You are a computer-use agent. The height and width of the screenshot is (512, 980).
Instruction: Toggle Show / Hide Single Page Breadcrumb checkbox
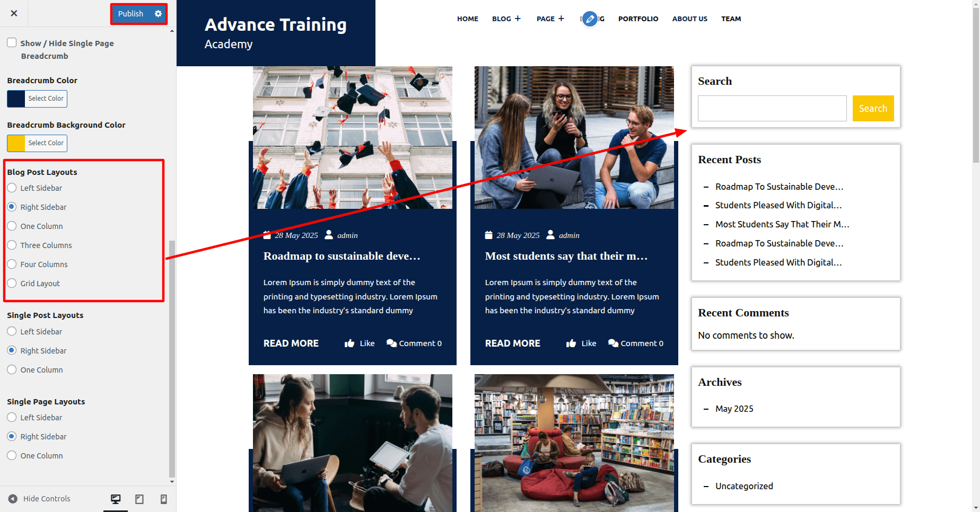pos(12,42)
